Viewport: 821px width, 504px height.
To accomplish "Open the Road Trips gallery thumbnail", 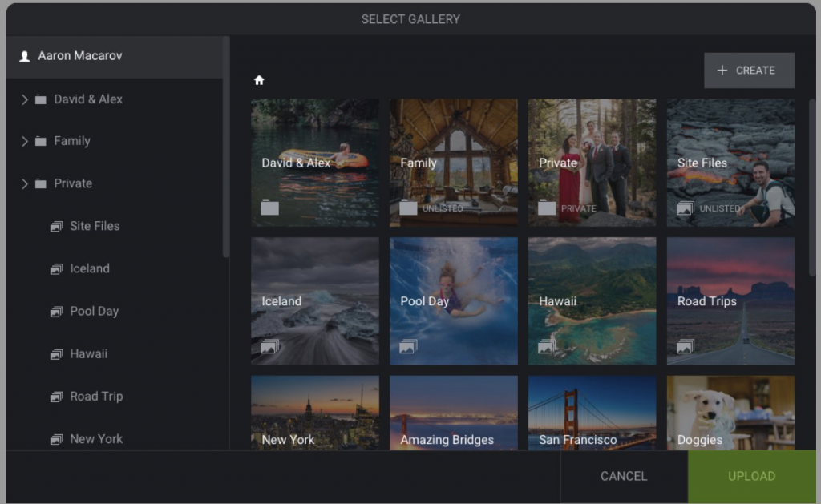I will tap(730, 301).
